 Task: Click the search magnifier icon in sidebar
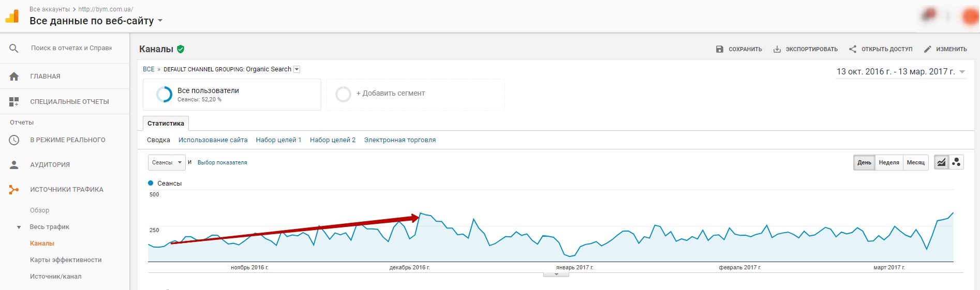click(x=14, y=48)
